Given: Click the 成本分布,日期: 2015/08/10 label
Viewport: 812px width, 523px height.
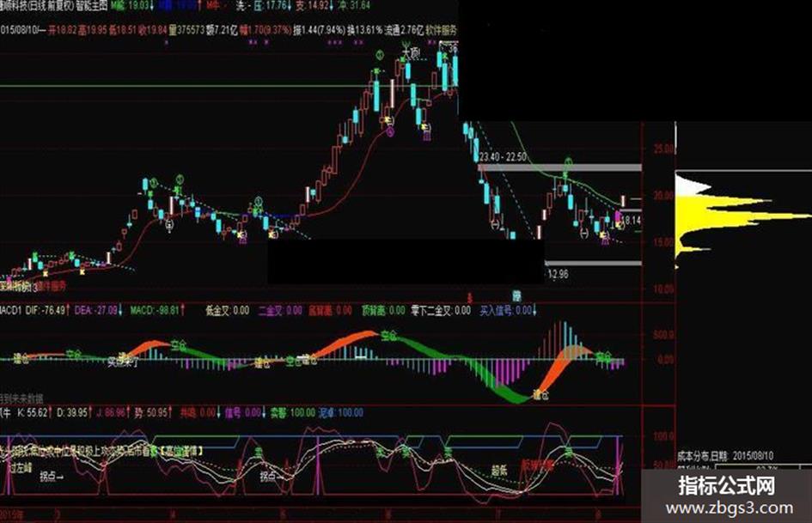Looking at the screenshot, I should pos(725,456).
